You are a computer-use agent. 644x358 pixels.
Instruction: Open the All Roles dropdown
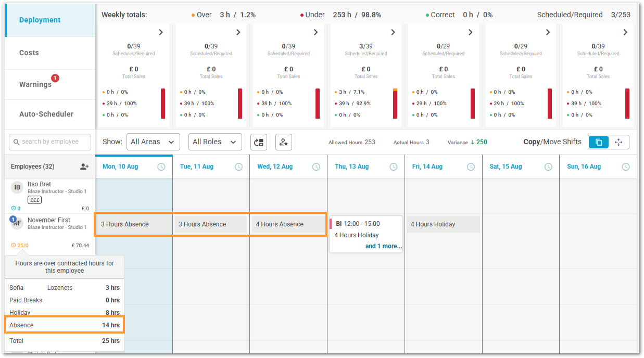click(215, 142)
